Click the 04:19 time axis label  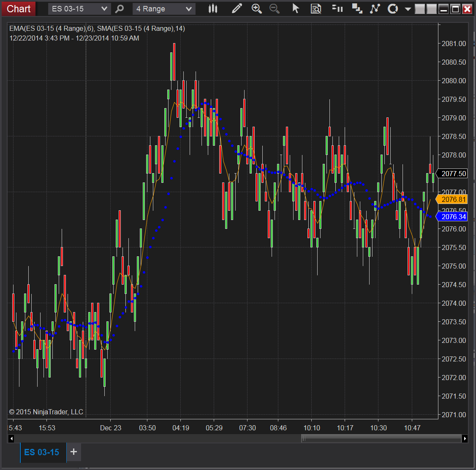(x=181, y=428)
